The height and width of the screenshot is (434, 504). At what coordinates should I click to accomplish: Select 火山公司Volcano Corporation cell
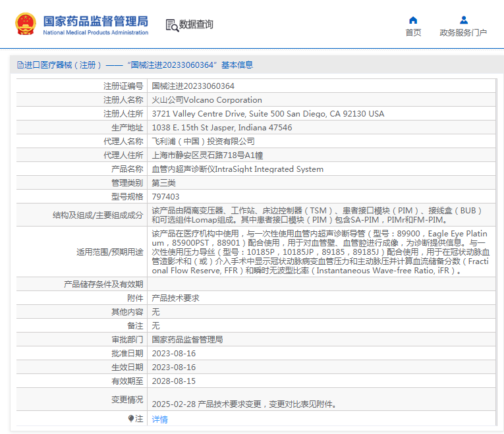pyautogui.click(x=207, y=100)
